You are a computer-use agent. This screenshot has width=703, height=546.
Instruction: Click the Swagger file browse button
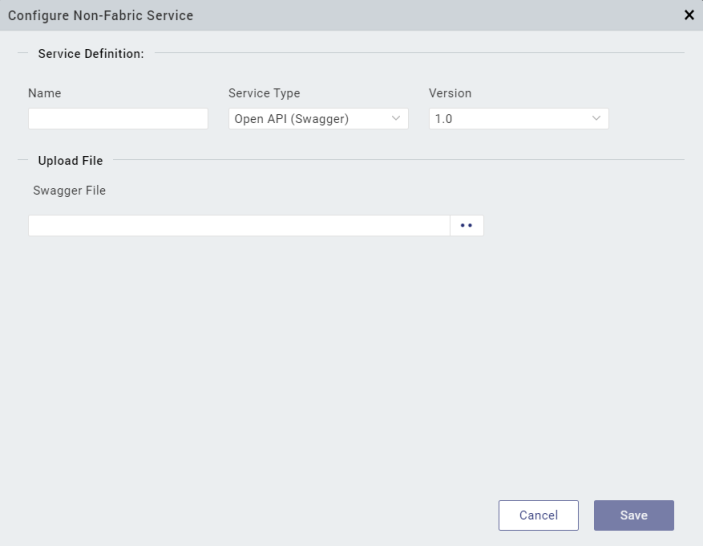click(x=466, y=225)
